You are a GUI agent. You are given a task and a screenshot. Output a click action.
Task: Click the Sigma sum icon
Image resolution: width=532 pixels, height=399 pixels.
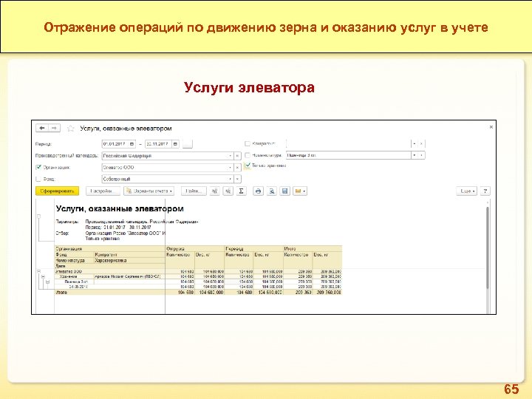[x=241, y=191]
